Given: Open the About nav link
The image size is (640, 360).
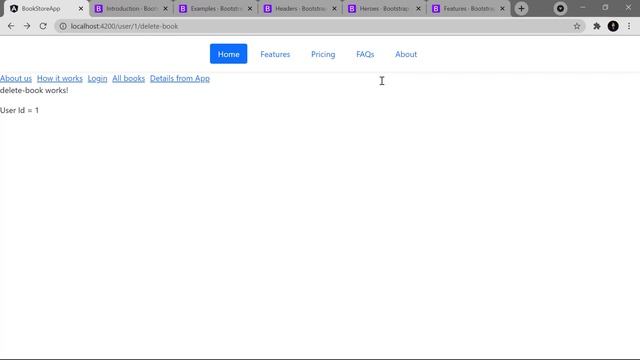Looking at the screenshot, I should pos(406,54).
